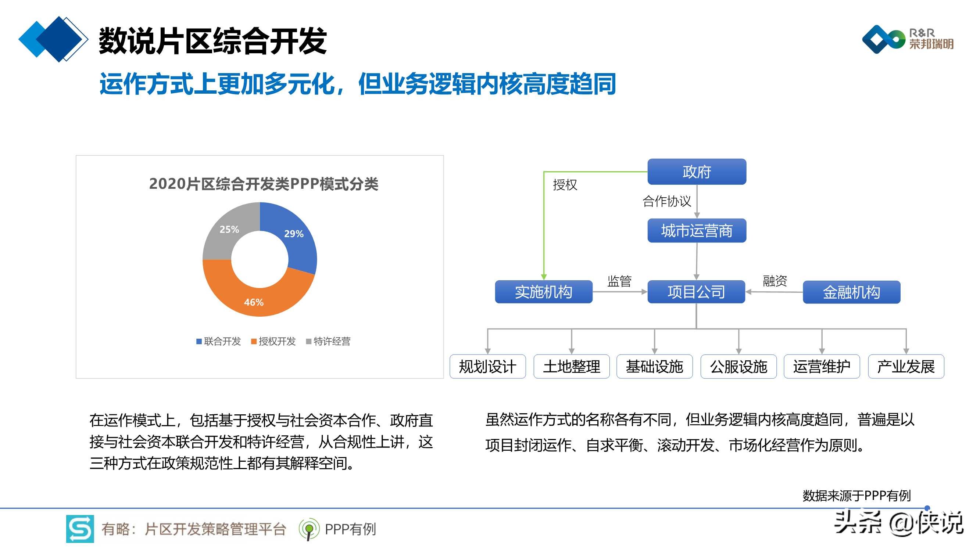Click the footer PPP有例 text
The height and width of the screenshot is (551, 980).
point(350,529)
